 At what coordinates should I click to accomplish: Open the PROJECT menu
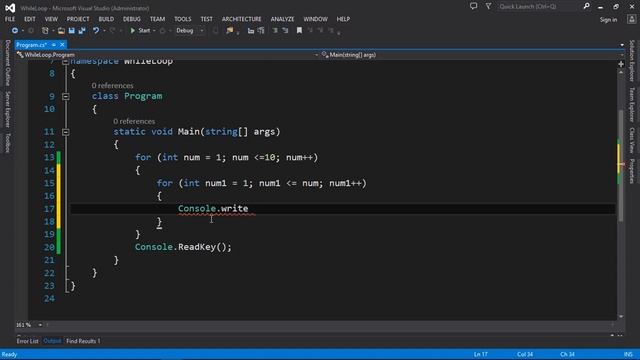pyautogui.click(x=78, y=19)
